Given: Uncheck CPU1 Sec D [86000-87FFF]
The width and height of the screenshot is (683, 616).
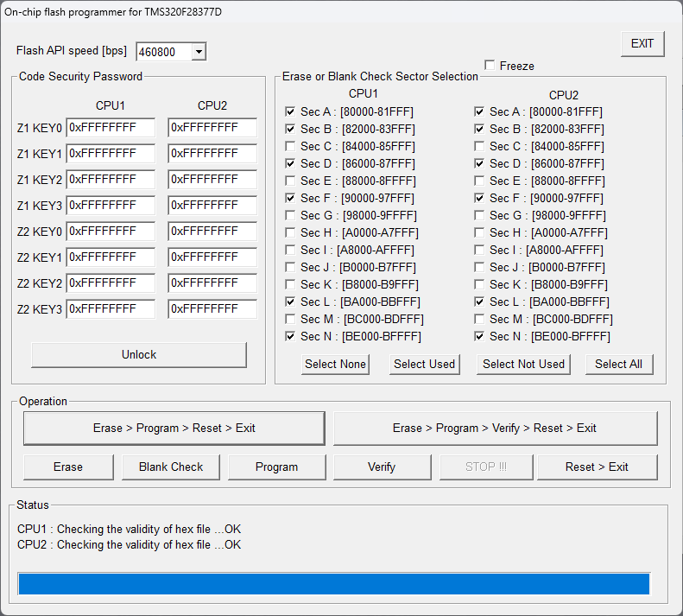Looking at the screenshot, I should (290, 163).
